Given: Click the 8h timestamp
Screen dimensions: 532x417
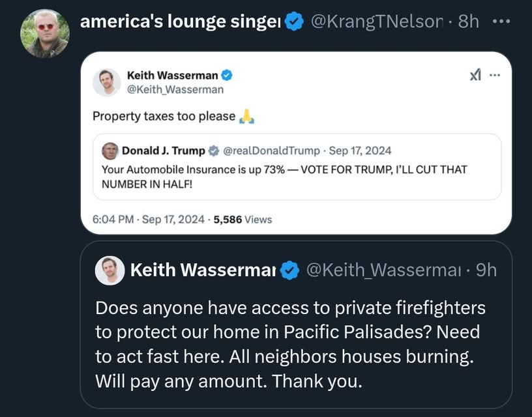Looking at the screenshot, I should (x=468, y=22).
